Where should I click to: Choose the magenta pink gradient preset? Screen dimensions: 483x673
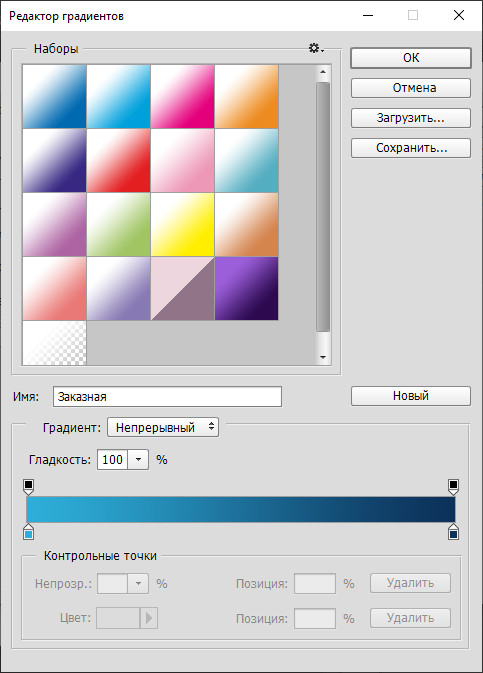[182, 97]
